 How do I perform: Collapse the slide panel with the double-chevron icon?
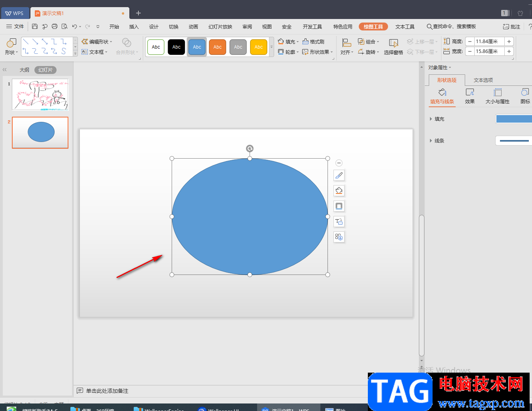5,70
